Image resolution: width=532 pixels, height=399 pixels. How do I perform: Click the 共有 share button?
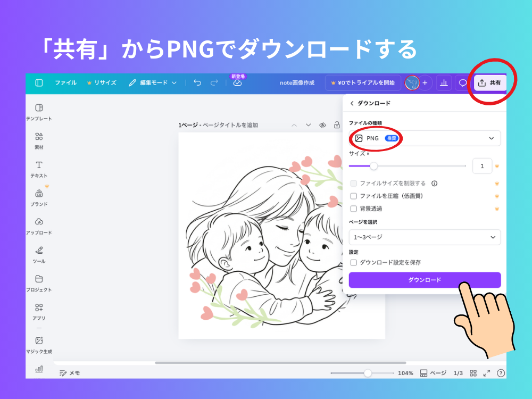(489, 83)
